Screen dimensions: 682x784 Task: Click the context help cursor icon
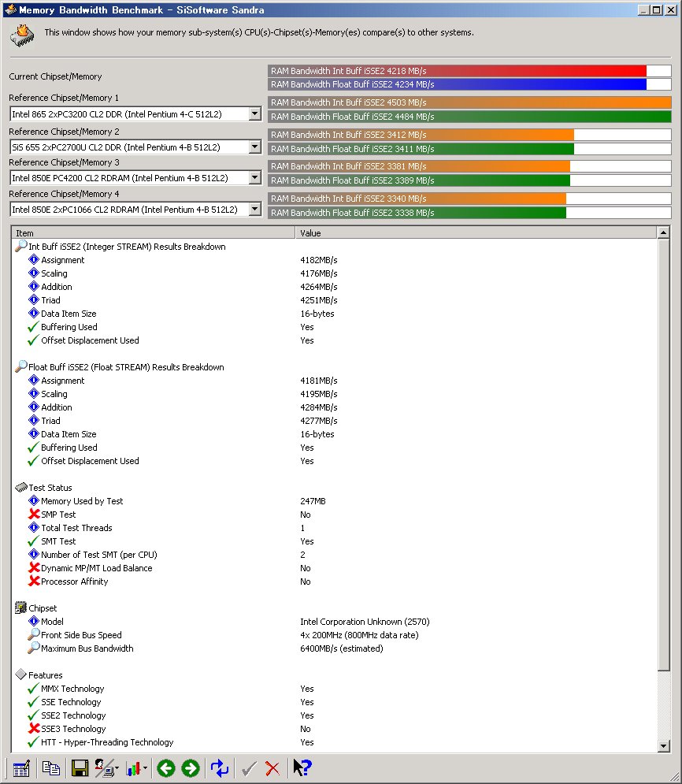coord(302,768)
